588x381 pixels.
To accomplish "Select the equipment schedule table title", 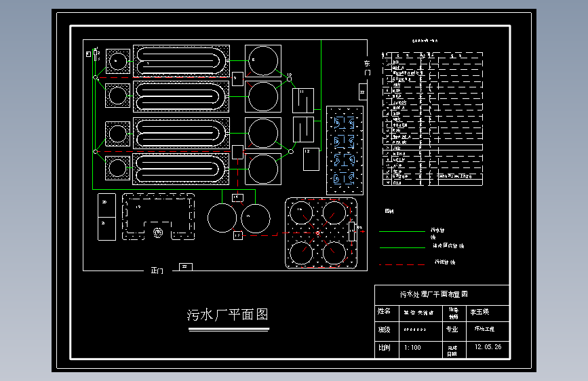I will coord(425,41).
